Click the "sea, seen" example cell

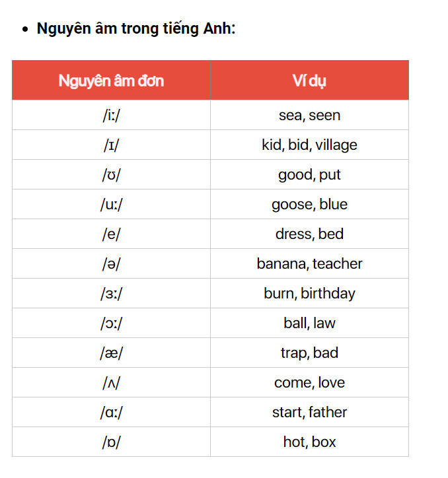pyautogui.click(x=309, y=116)
